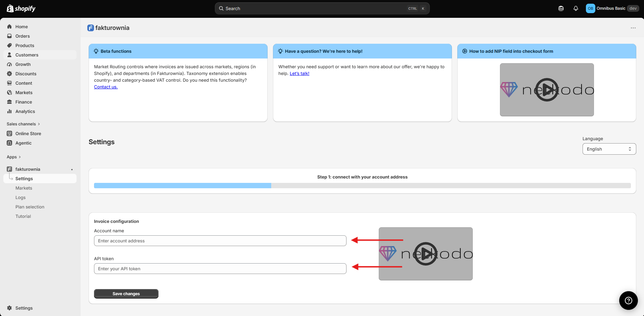The image size is (644, 316).
Task: Open Finance in the sidebar
Action: click(x=40, y=102)
